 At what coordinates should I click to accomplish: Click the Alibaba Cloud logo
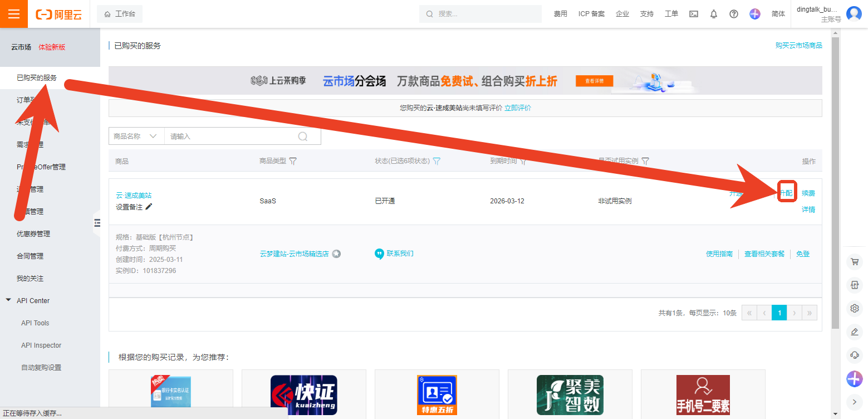point(58,14)
